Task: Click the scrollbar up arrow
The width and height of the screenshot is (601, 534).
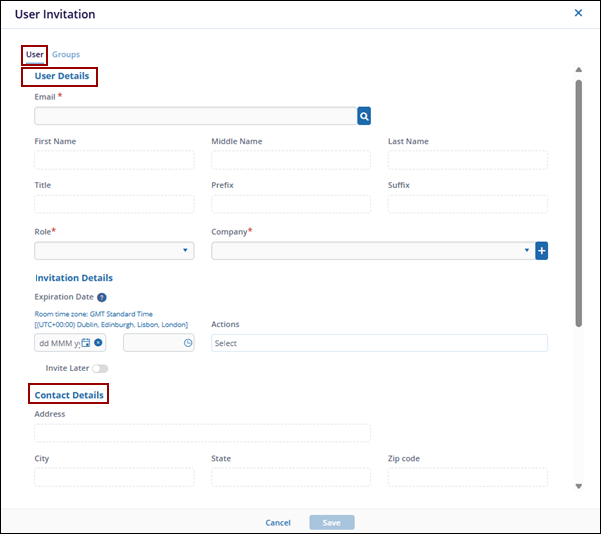Action: coord(578,70)
